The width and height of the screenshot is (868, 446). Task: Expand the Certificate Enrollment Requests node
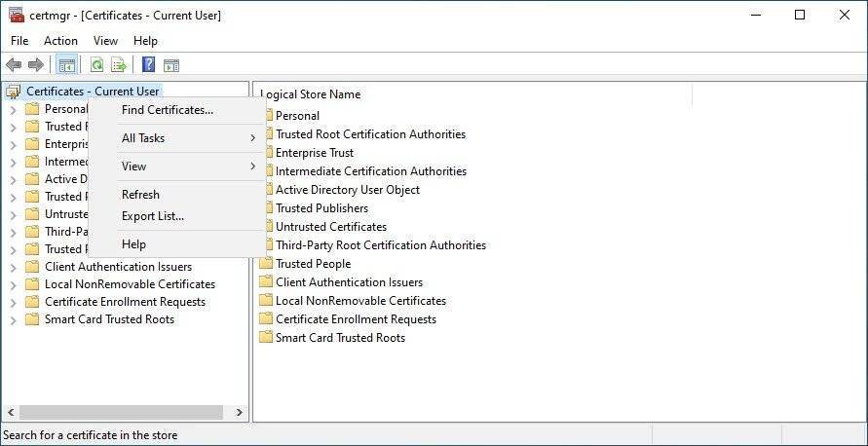point(13,302)
